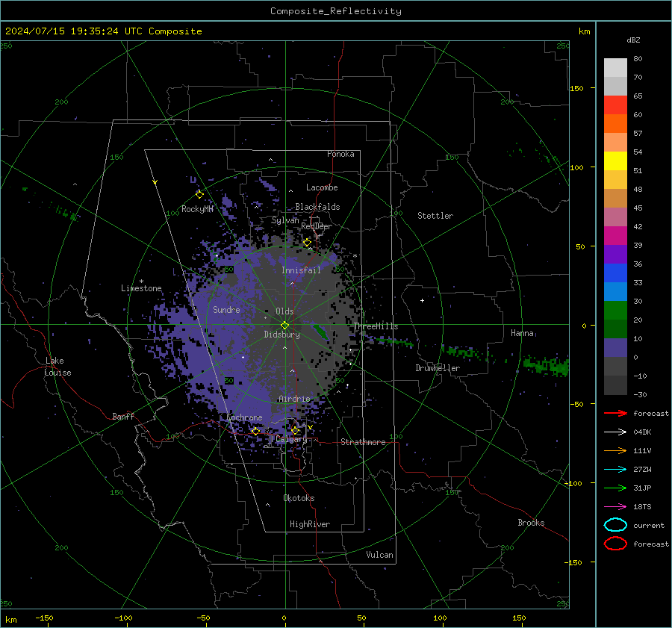Click the Limestone label on map
This screenshot has height=628, width=672.
pos(141,288)
